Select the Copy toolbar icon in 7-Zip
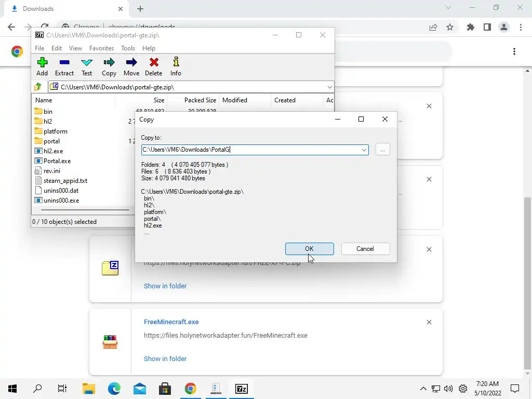Image resolution: width=532 pixels, height=399 pixels. [x=109, y=67]
